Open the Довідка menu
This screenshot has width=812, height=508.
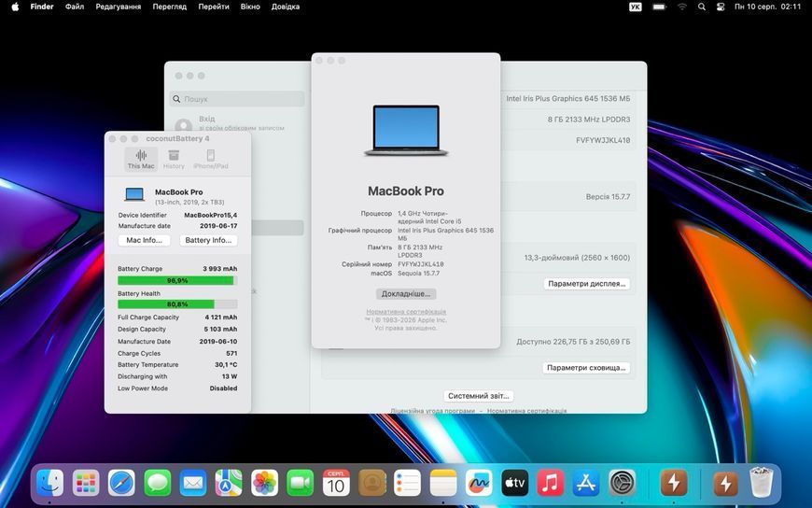coord(286,7)
